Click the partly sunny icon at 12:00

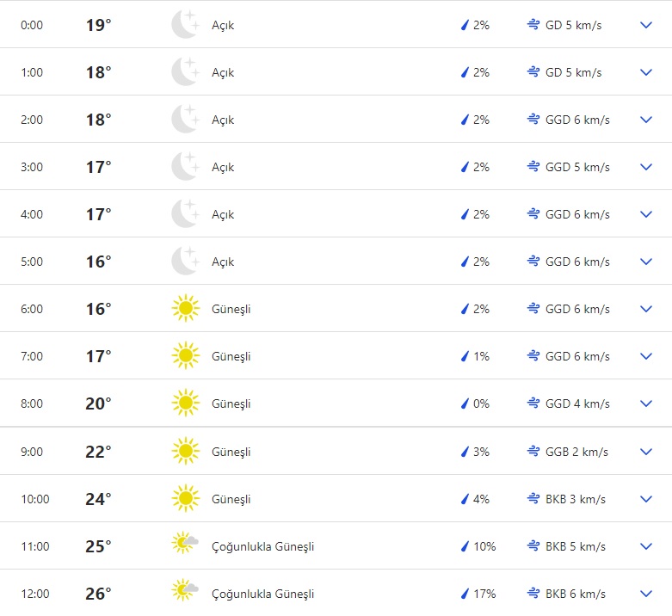pos(185,593)
